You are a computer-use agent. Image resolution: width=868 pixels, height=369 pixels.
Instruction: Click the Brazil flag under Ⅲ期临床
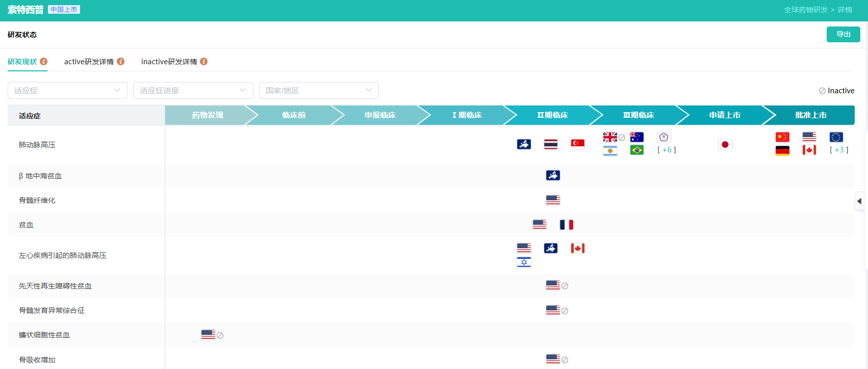[x=637, y=150]
